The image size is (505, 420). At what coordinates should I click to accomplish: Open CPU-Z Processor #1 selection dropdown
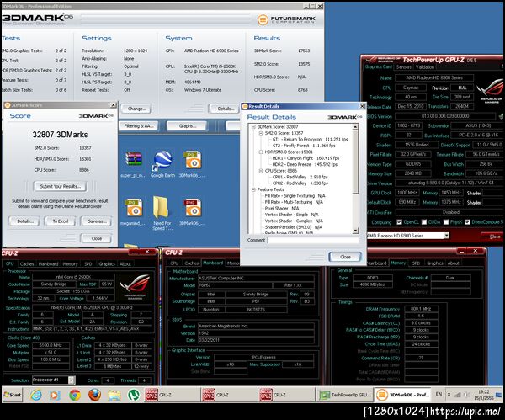(72, 380)
